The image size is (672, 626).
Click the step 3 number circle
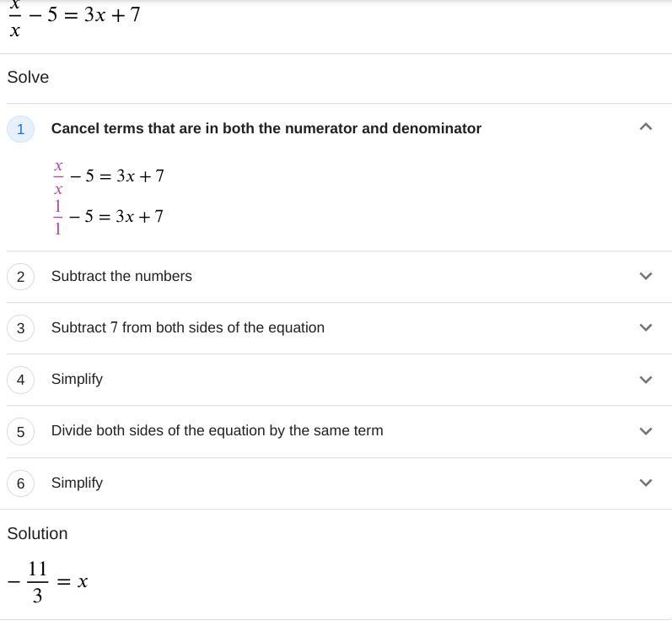(20, 328)
